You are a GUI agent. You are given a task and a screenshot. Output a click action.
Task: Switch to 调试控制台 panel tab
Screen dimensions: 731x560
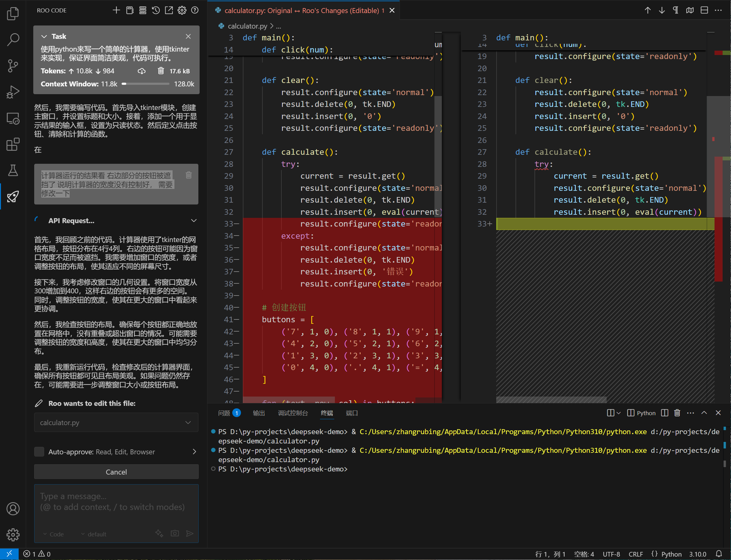click(293, 413)
